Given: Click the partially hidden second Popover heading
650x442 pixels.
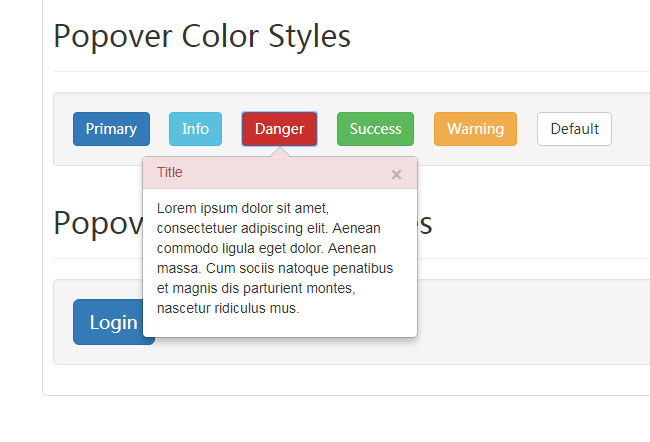Looking at the screenshot, I should coord(96,222).
